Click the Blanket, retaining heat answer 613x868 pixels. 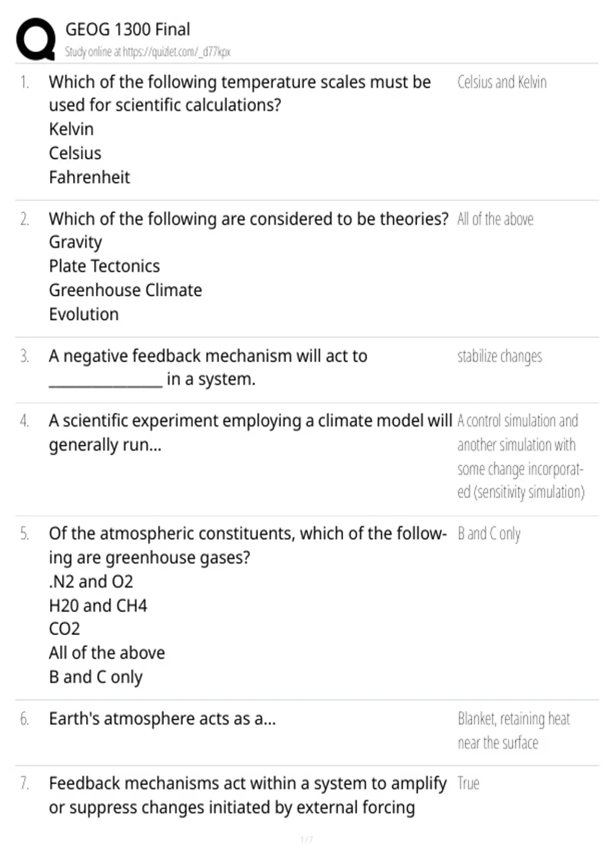pyautogui.click(x=513, y=731)
